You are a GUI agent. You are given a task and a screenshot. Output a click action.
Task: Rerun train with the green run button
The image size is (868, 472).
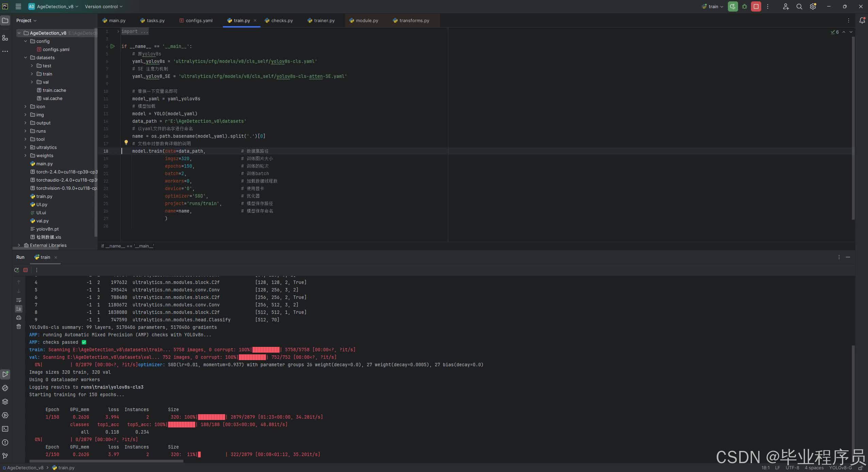[x=733, y=6]
